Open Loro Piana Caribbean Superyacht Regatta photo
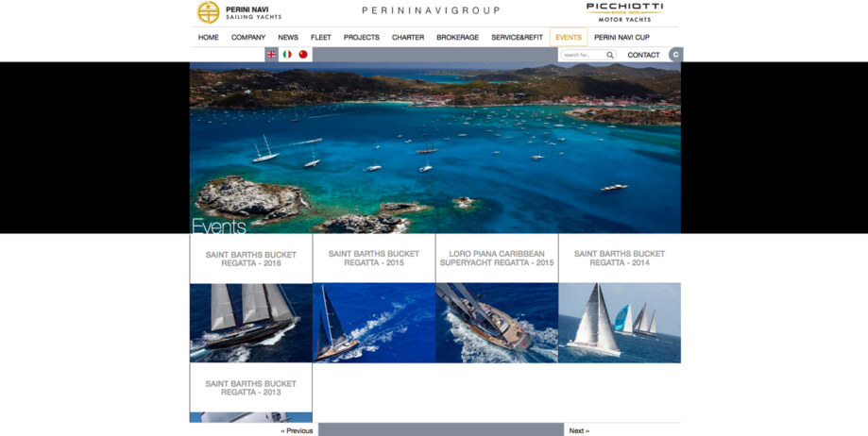Viewport: 868px width, 436px height. coord(497,323)
